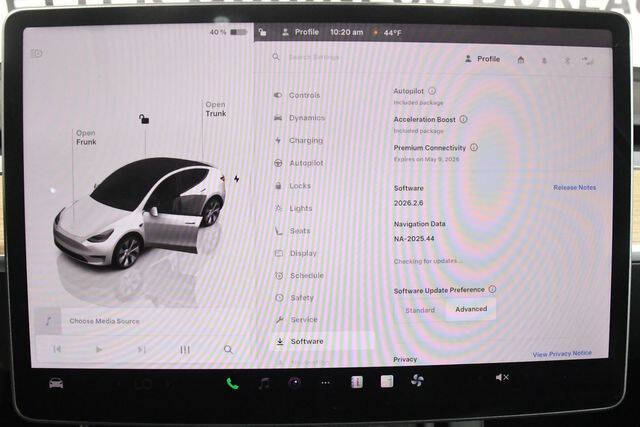Open climate fan controls
The height and width of the screenshot is (427, 640).
[417, 380]
